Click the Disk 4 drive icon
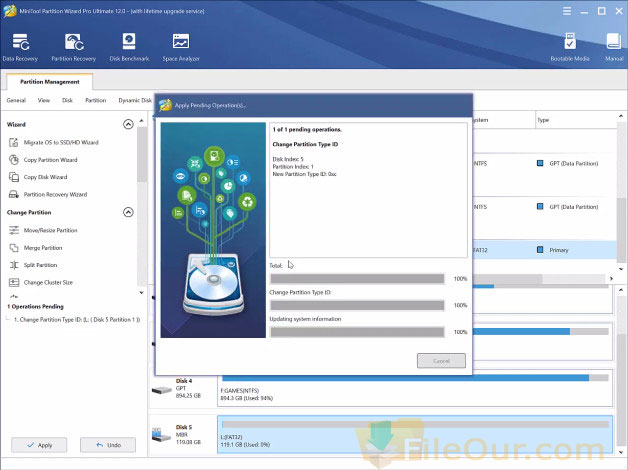 (x=162, y=390)
